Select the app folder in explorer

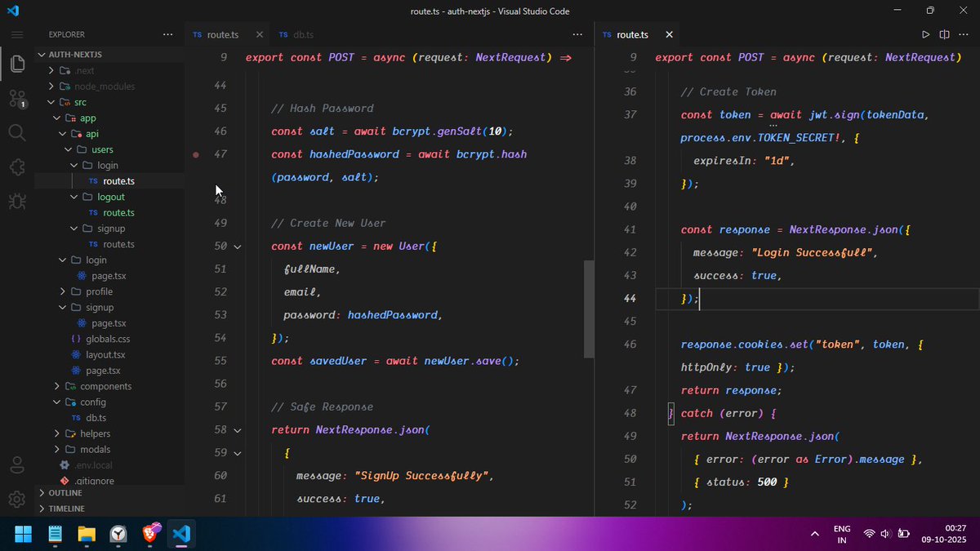pos(87,118)
